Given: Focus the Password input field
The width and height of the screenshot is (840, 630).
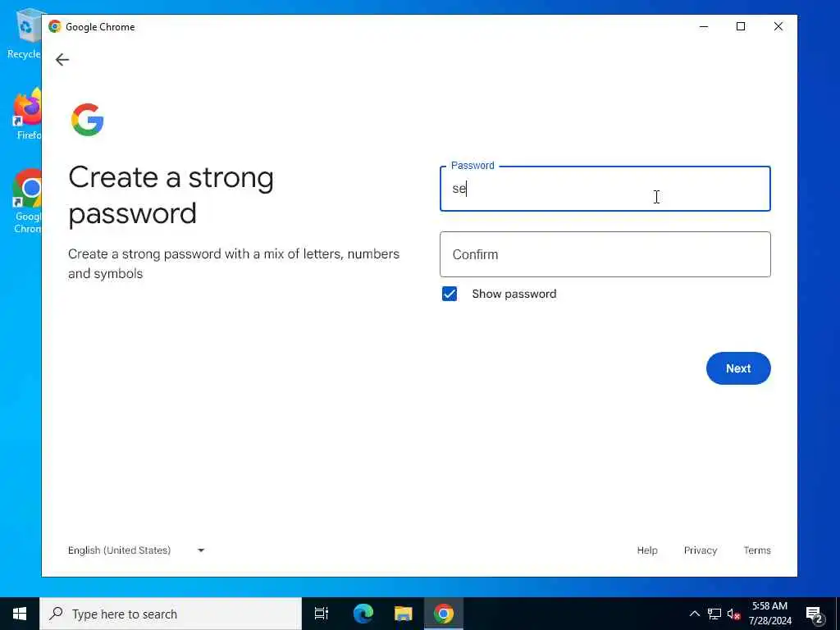Looking at the screenshot, I should coord(605,189).
